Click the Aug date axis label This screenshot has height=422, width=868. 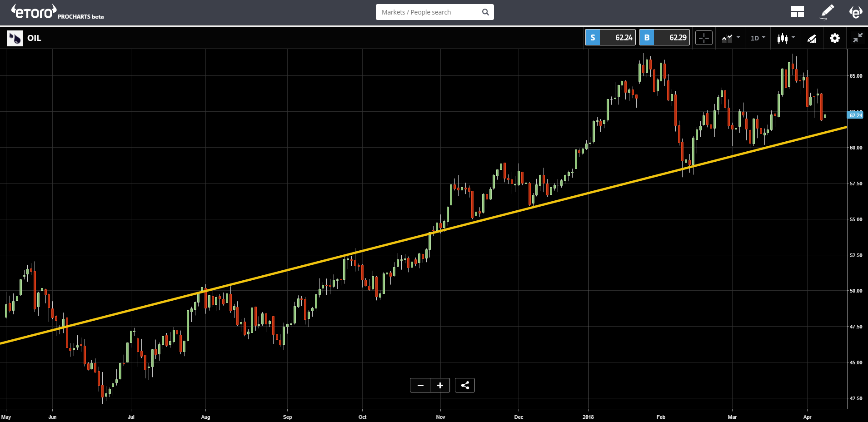pos(205,417)
